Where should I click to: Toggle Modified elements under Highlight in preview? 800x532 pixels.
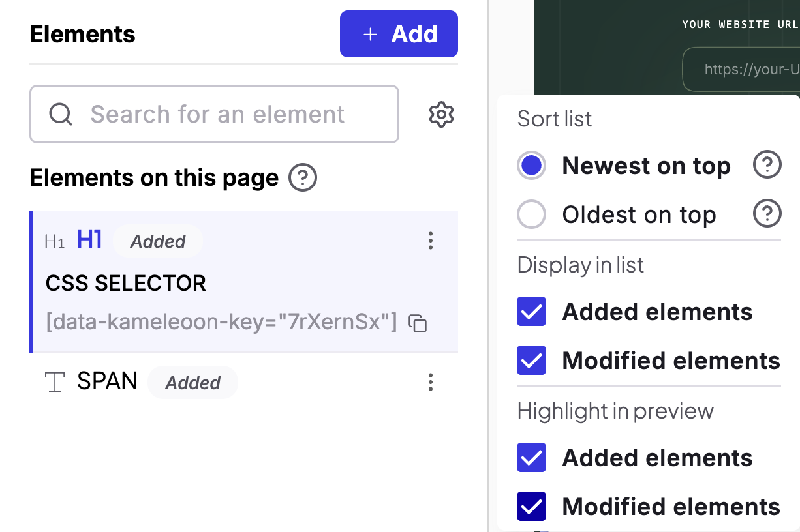pyautogui.click(x=532, y=507)
